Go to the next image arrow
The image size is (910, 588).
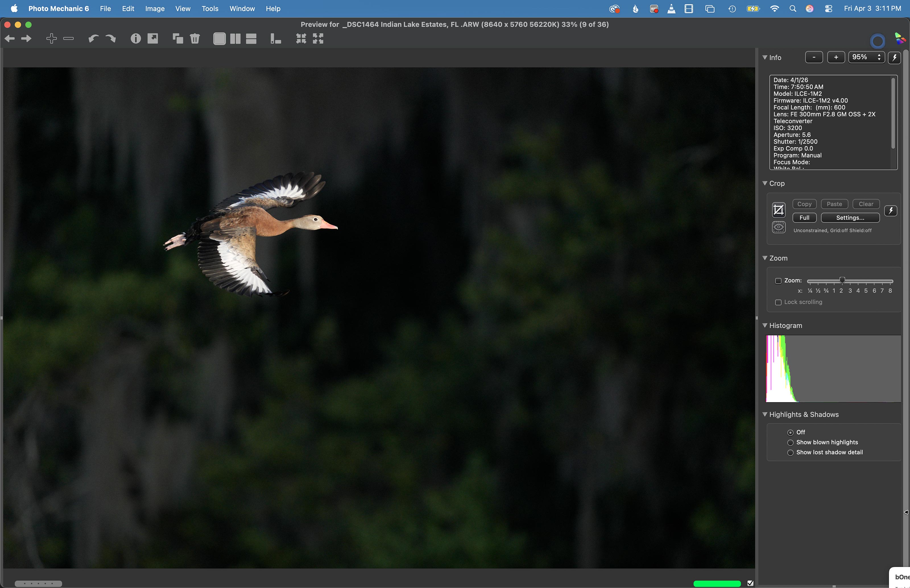[x=26, y=39]
